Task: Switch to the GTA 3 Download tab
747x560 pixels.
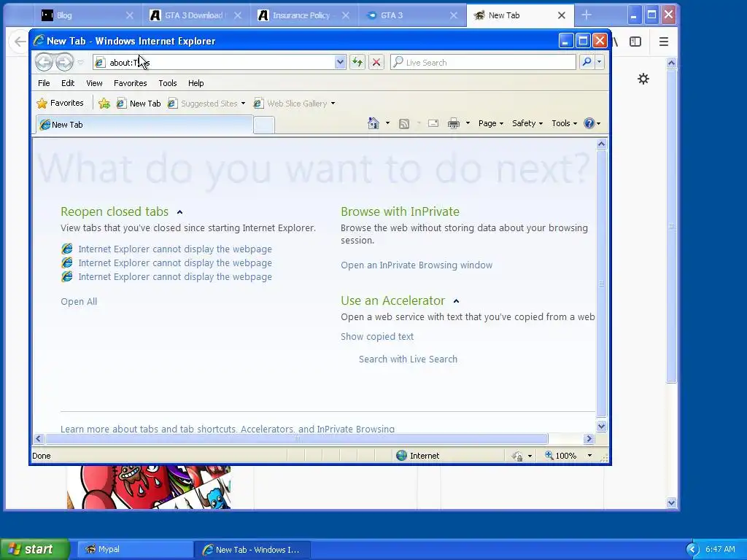Action: point(196,15)
